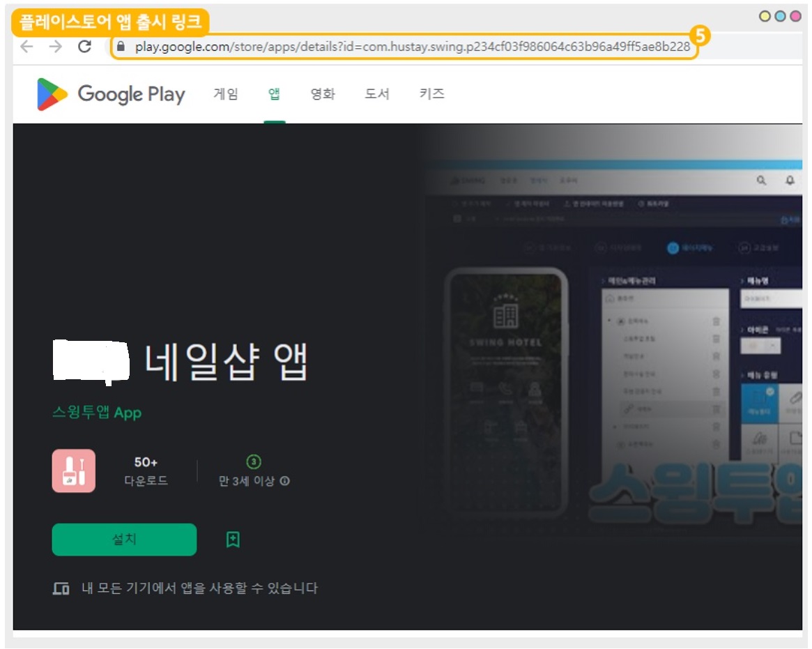The width and height of the screenshot is (812, 649).
Task: Reload the page with the refresh icon
Action: (x=84, y=47)
